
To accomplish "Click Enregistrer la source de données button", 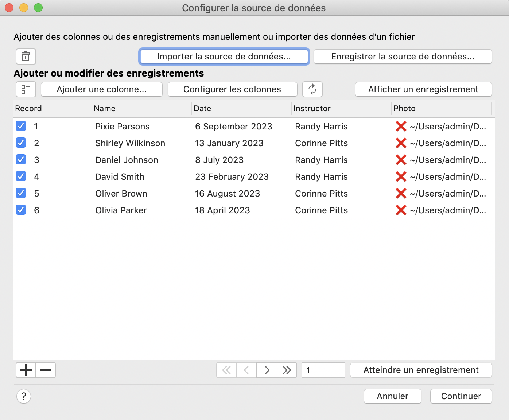I will (x=403, y=57).
